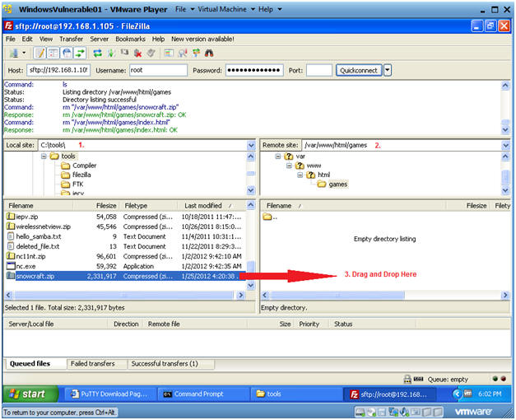Open the Edit menu
This screenshot has width=516, height=420.
(27, 39)
